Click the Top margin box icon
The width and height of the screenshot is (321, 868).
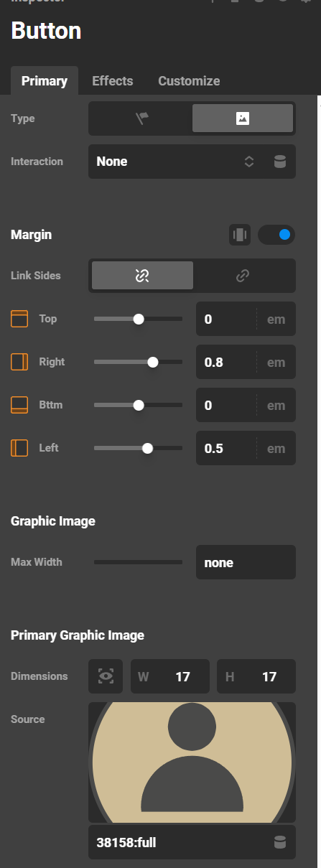(x=19, y=319)
